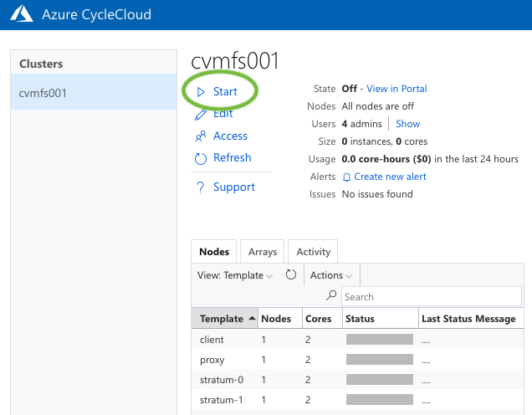Screen dimensions: 532x415
Task: Open View in Portal link
Action: click(x=396, y=89)
